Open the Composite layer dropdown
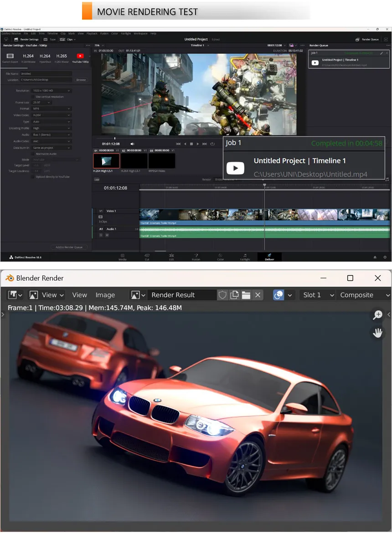The height and width of the screenshot is (534, 392). pos(364,295)
